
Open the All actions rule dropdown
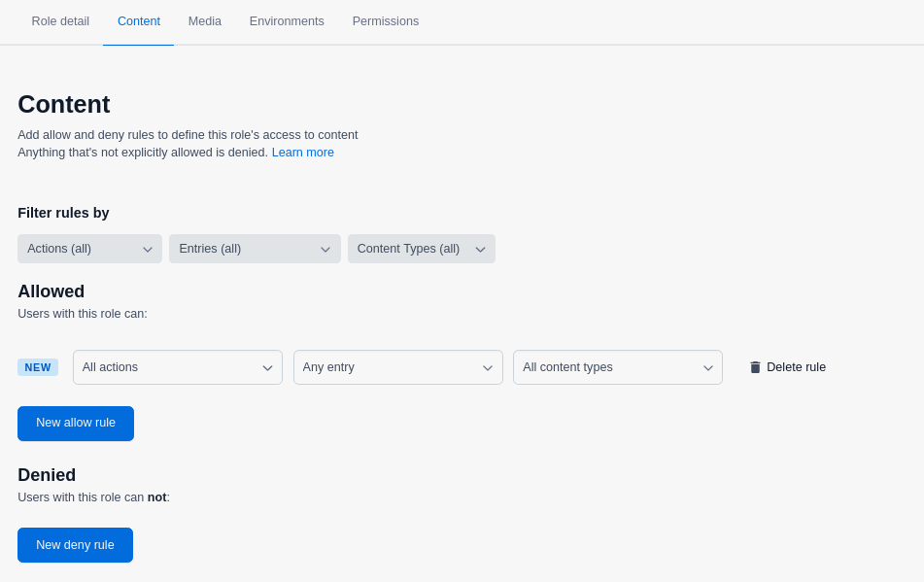click(x=177, y=367)
